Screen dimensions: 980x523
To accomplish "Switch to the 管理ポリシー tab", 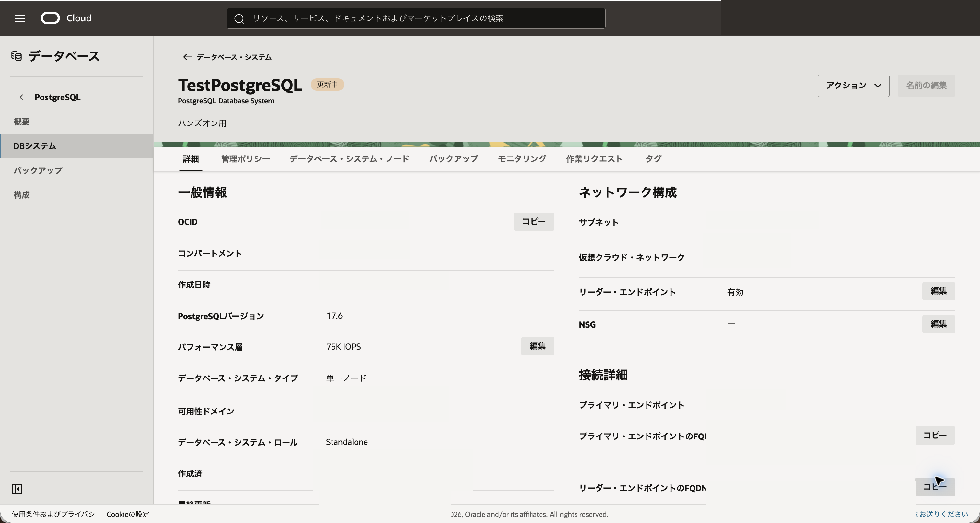I will pyautogui.click(x=245, y=159).
